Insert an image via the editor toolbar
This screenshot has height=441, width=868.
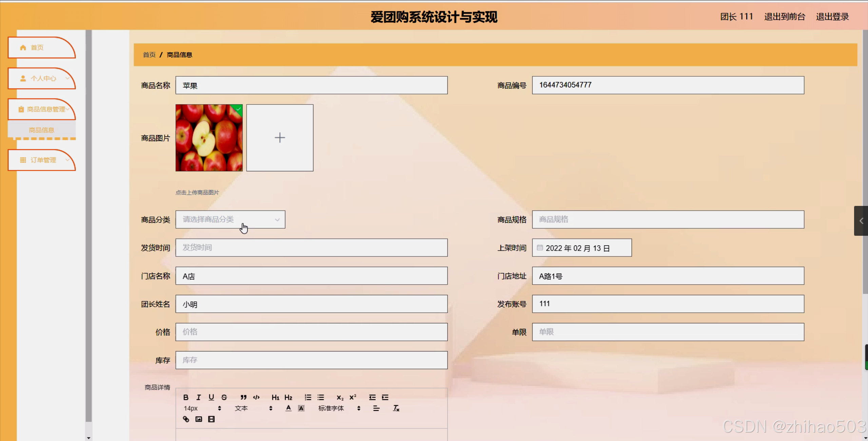coord(199,419)
